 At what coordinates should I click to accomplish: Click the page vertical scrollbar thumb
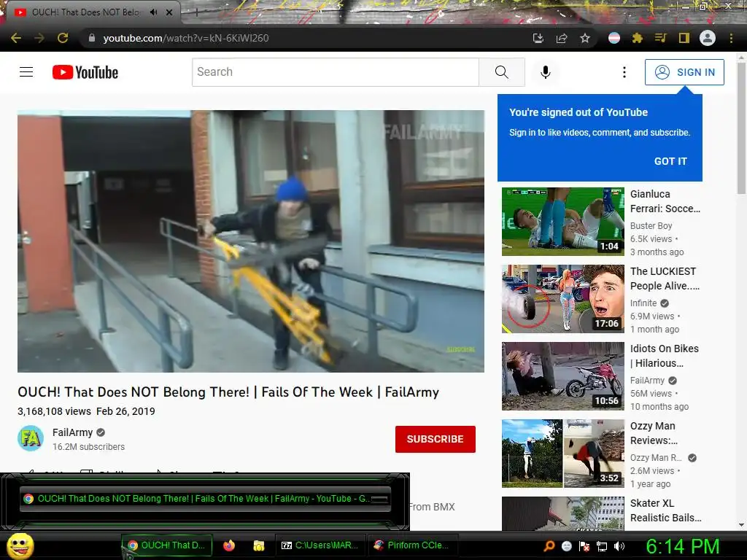tap(741, 128)
